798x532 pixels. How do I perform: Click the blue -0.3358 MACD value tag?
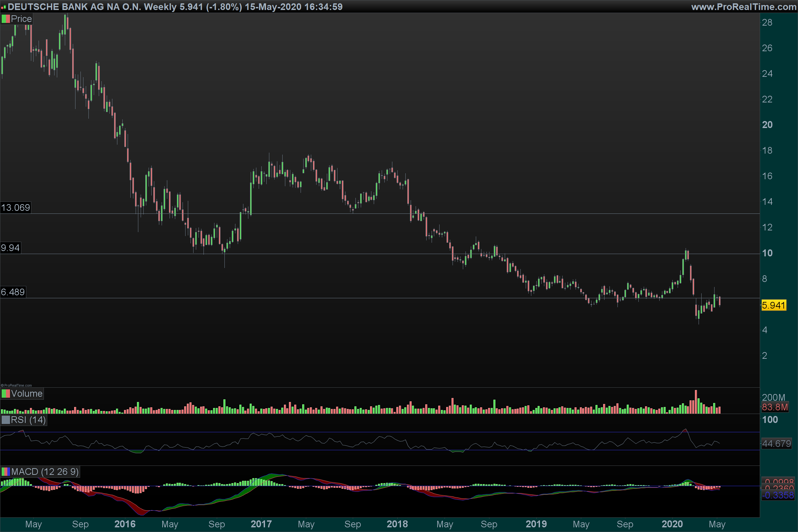tap(778, 495)
